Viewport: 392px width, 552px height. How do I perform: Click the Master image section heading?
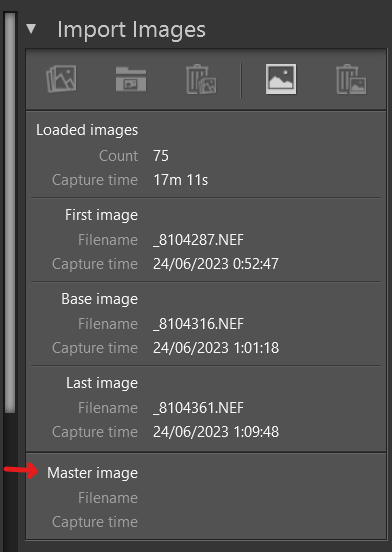(x=93, y=473)
